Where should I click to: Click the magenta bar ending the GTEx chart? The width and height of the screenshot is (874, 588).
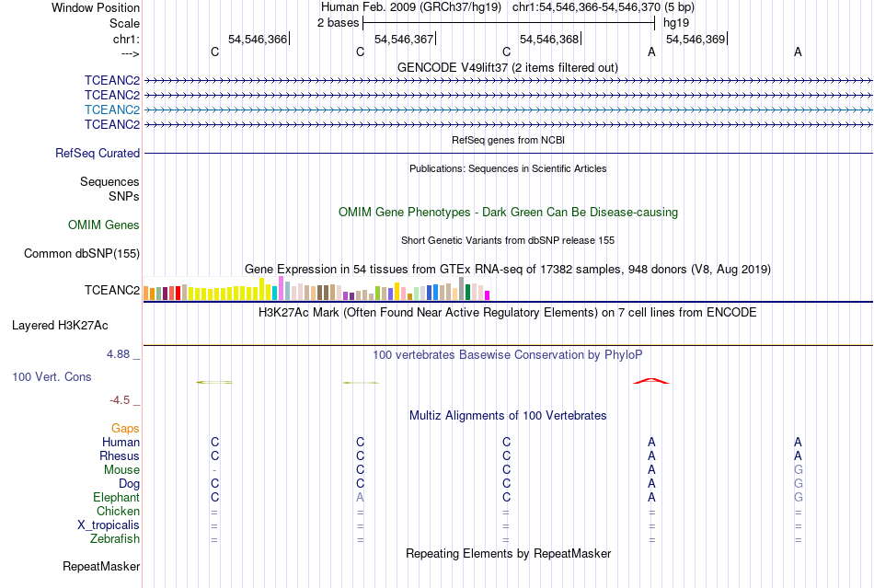click(488, 295)
